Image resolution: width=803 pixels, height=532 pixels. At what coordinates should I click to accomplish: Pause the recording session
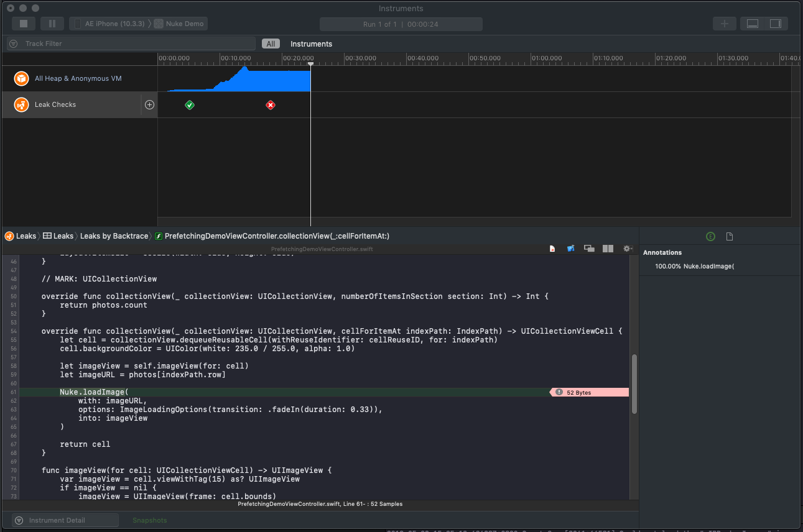pos(52,23)
